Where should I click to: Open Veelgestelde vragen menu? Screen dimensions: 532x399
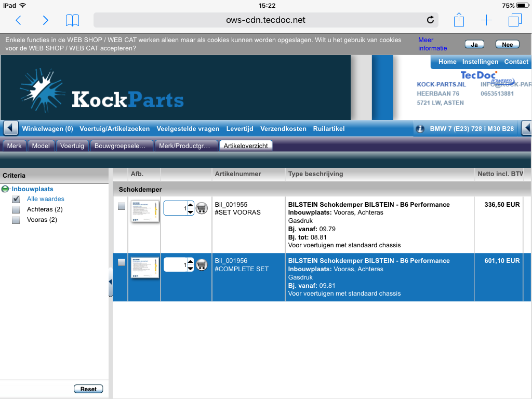click(188, 129)
